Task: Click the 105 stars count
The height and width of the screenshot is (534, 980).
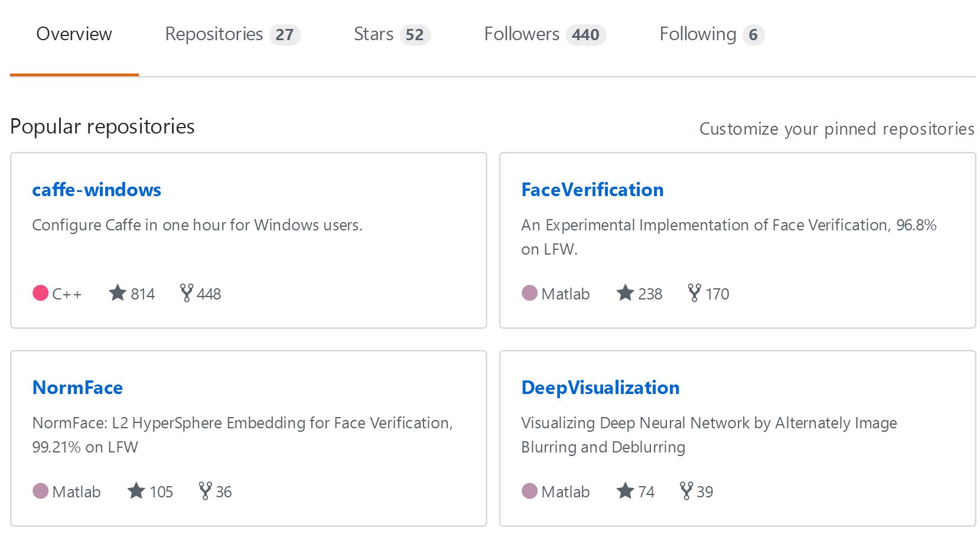Action: [161, 492]
